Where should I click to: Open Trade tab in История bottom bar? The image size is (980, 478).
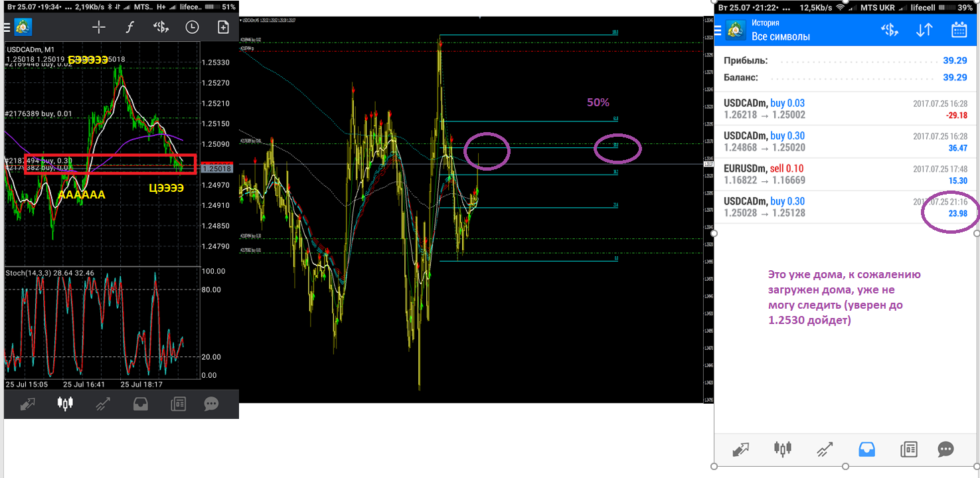coord(825,449)
